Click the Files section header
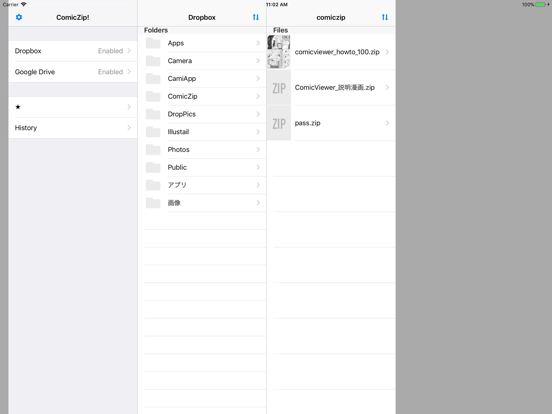Image resolution: width=552 pixels, height=414 pixels. [x=281, y=30]
